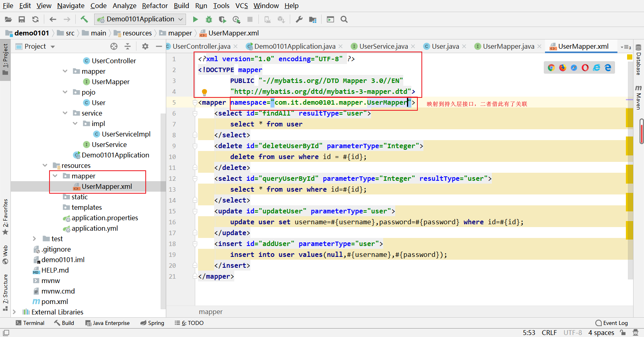This screenshot has width=644, height=337.
Task: Change line separator CRLF in status bar
Action: click(x=549, y=333)
